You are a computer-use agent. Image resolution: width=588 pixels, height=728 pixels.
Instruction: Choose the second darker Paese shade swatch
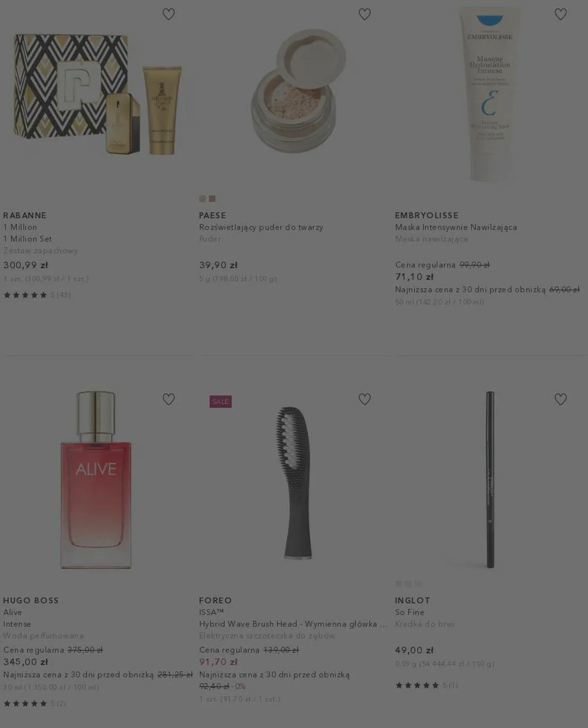point(212,199)
